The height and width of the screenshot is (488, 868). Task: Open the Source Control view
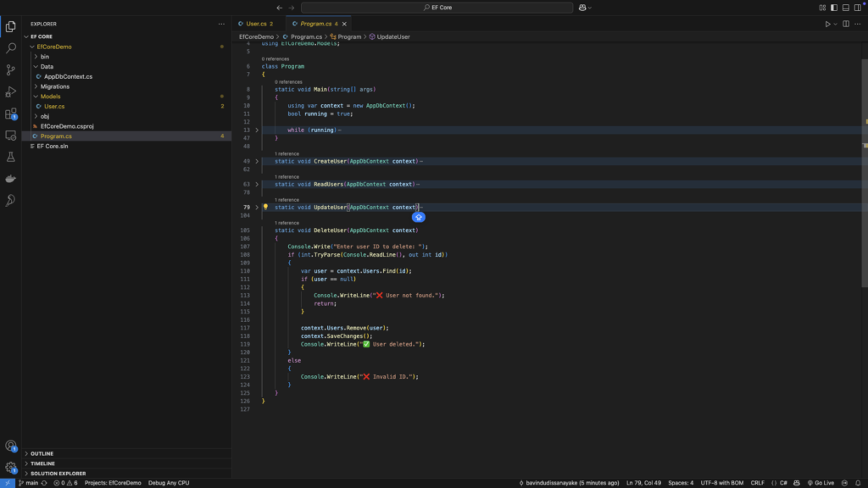coord(10,69)
